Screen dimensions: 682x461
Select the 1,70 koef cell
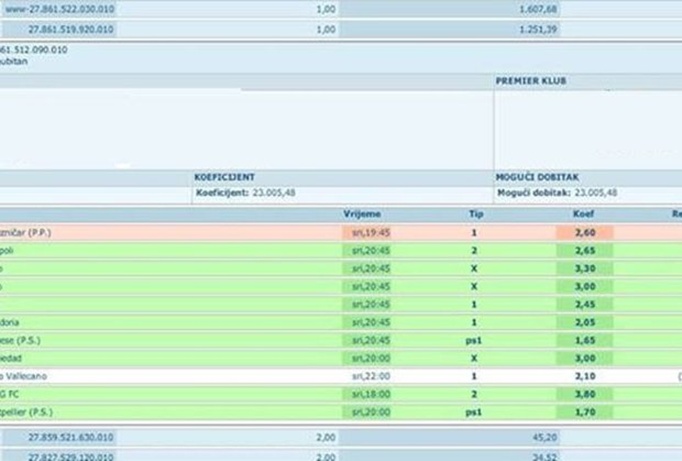point(585,412)
